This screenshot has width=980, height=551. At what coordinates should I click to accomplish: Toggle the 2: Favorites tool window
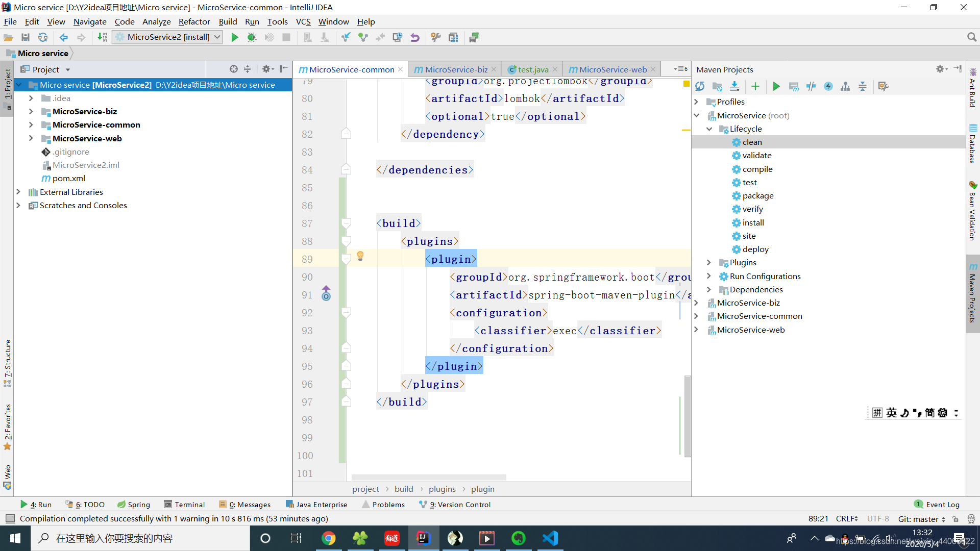click(x=7, y=427)
